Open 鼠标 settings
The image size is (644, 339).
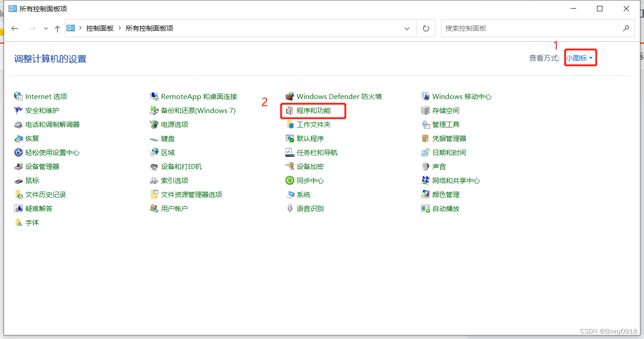click(32, 180)
